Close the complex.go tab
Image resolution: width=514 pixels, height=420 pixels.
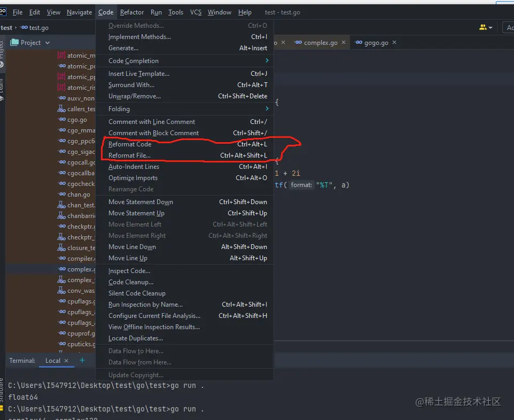coord(344,42)
